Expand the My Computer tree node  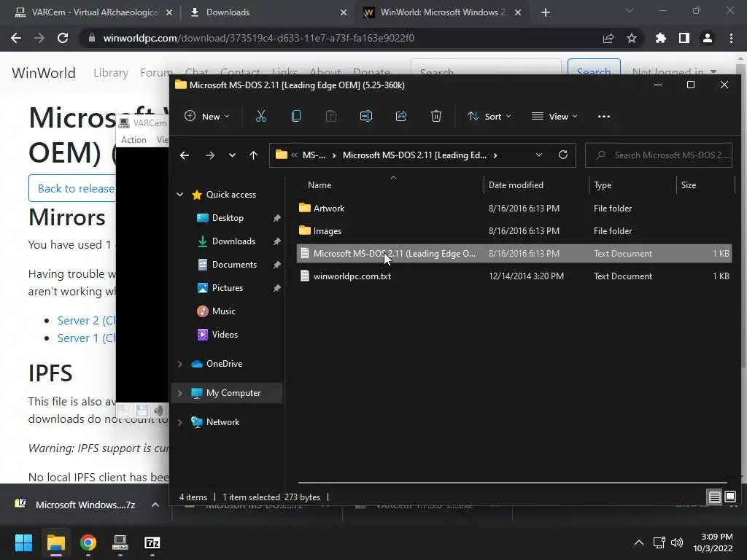click(180, 393)
